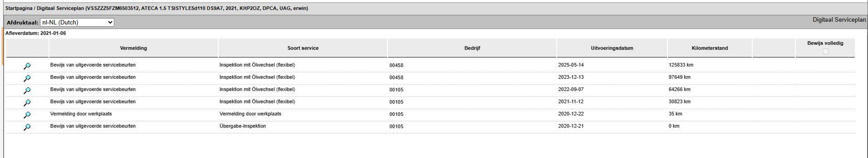Screen dimensions: 868x158
Task: Select the 2020-12-22 execution date cell
Action: (571, 114)
